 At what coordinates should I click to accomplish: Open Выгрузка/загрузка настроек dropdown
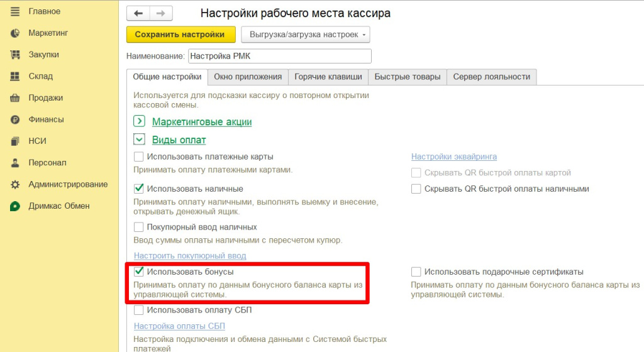[306, 35]
